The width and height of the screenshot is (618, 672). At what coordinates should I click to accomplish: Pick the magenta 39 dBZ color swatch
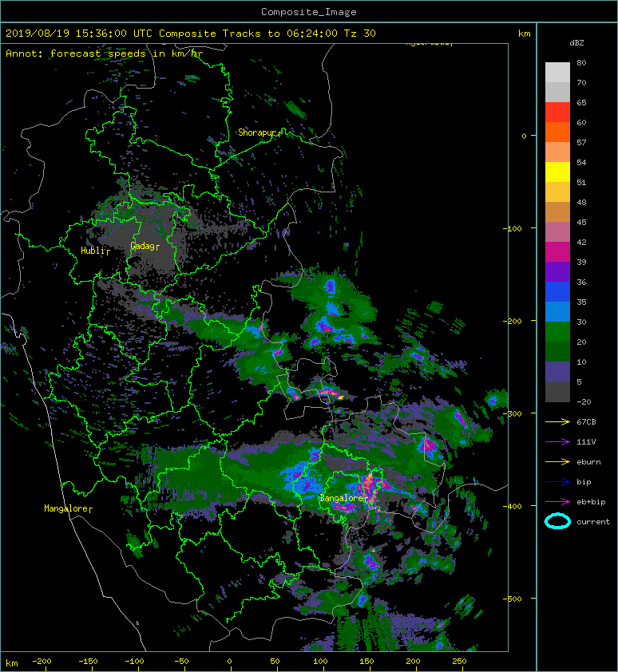click(x=557, y=252)
